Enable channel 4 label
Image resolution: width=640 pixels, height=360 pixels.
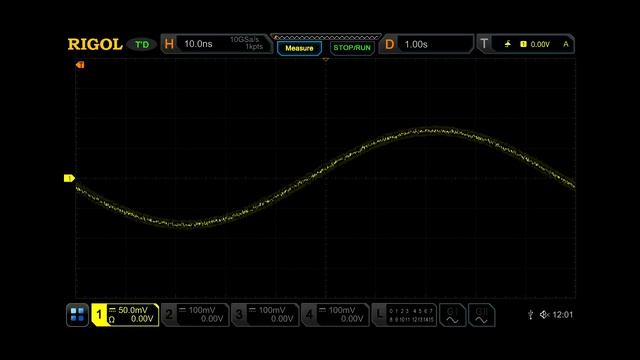pos(335,315)
